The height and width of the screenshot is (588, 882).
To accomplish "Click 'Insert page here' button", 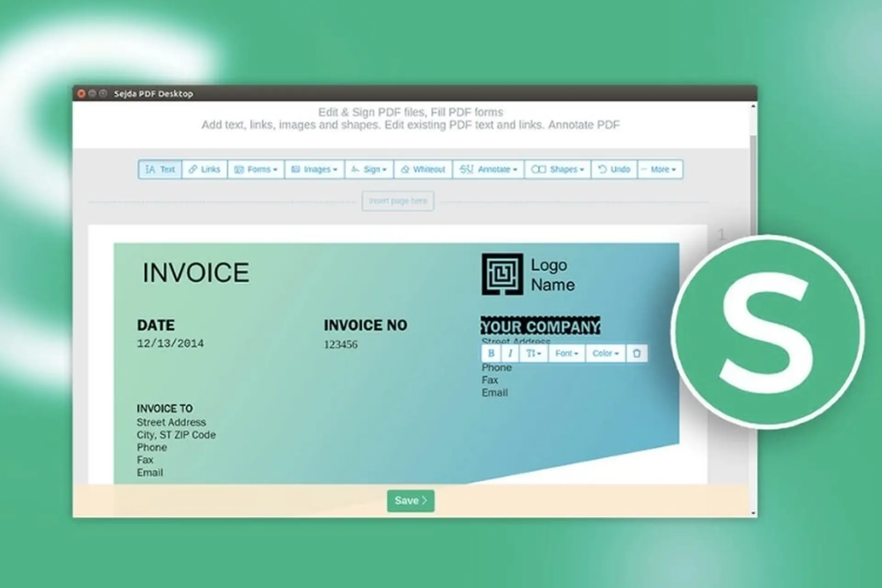I will click(x=398, y=201).
